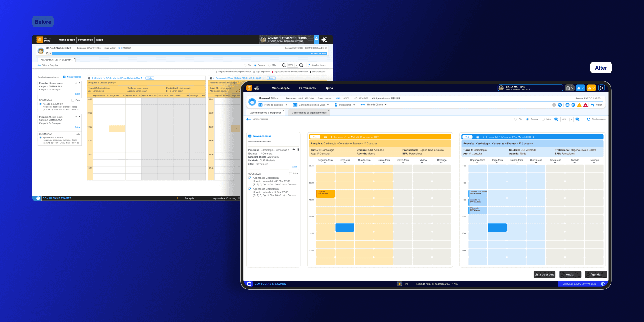Click the logout icon in After window

coord(601,88)
